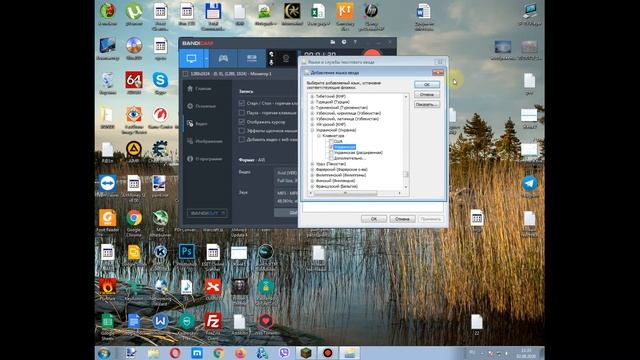Expand the Uzbek Cyrillic language node
Screen dimensions: 640x360
[x=312, y=113]
